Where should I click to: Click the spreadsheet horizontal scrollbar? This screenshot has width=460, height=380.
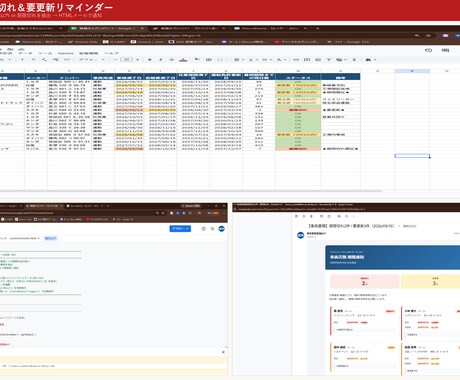(191, 191)
